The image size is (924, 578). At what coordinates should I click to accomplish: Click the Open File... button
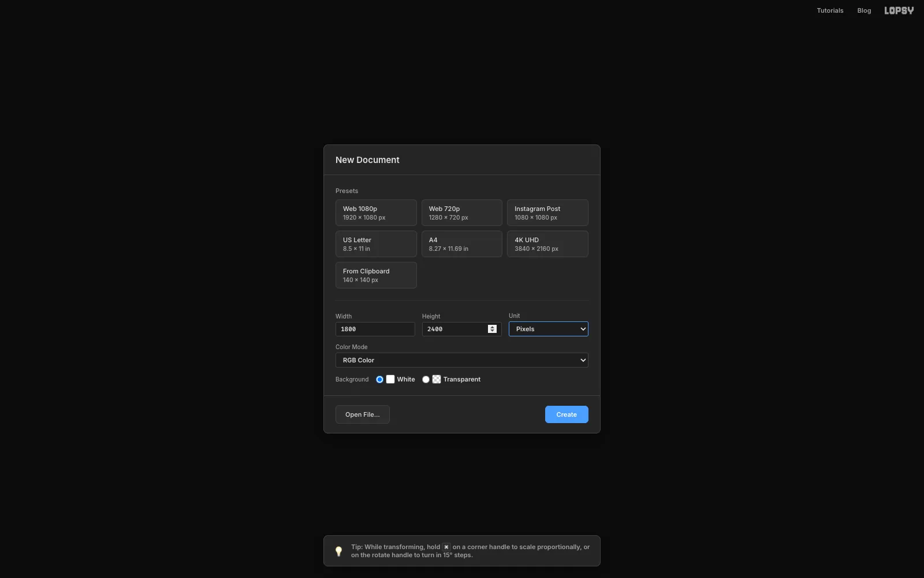point(363,414)
